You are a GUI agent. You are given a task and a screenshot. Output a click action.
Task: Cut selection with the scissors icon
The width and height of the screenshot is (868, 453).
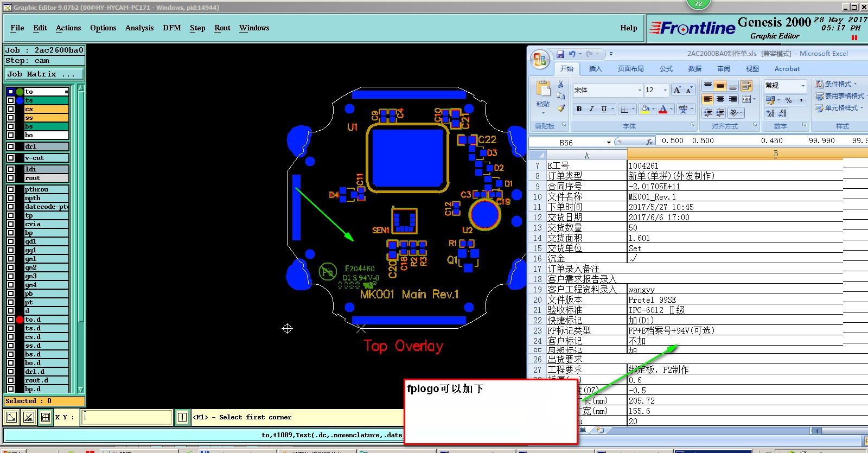pos(561,85)
